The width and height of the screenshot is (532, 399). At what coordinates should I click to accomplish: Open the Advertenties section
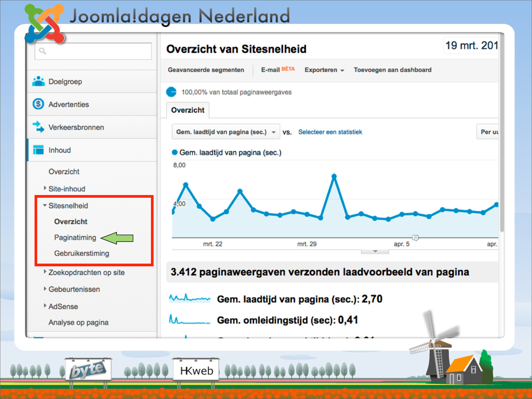pos(92,104)
